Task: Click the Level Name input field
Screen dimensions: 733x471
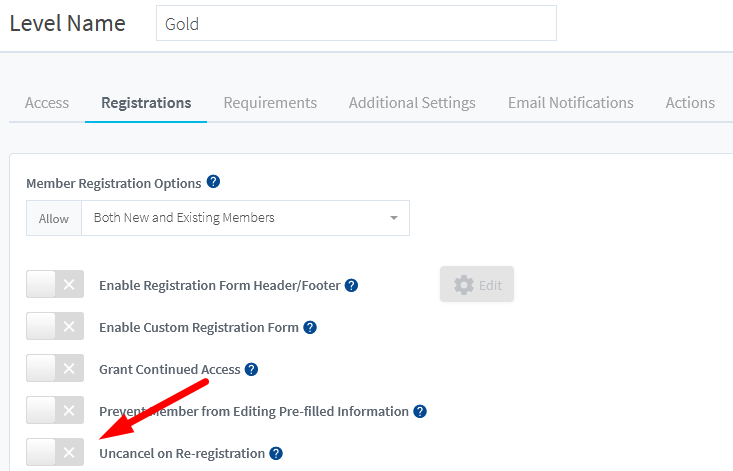Action: 356,24
